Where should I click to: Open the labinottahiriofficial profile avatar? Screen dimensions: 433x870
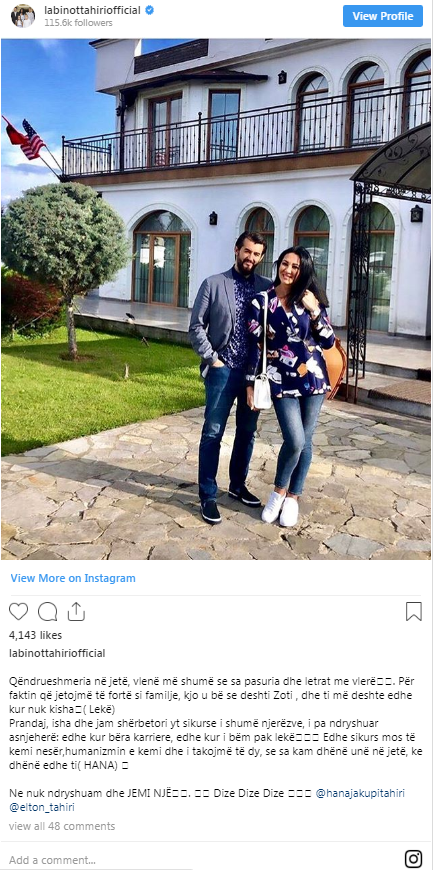point(22,16)
